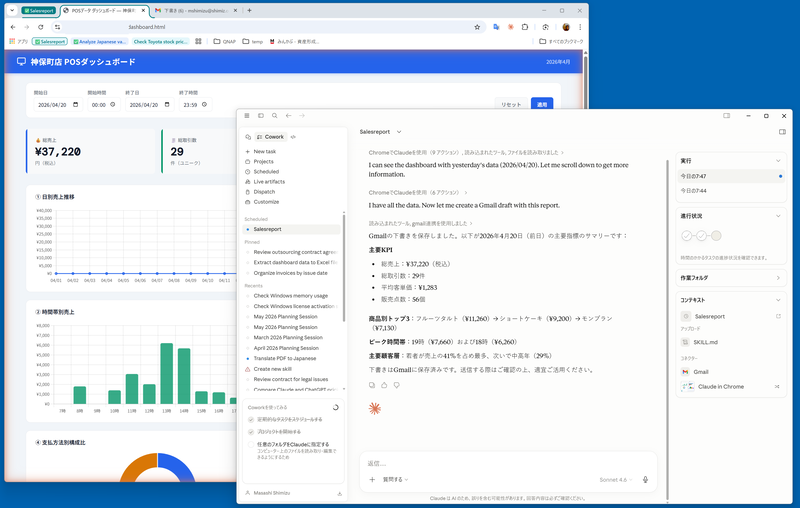
Task: Toggle 'プロジェクトを開始する' checklist item
Action: click(x=251, y=431)
